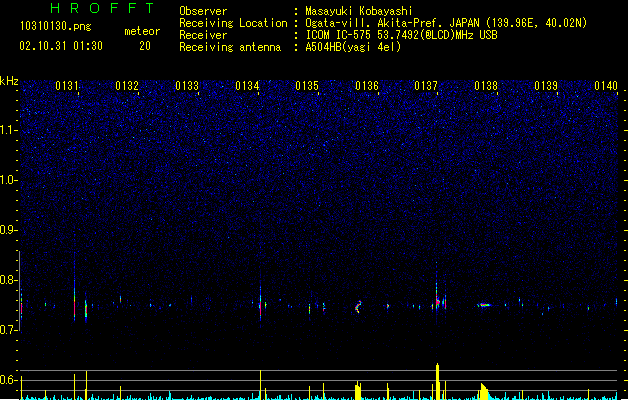
Task: Click the 0.6 frequency axis label
Action: [9, 380]
